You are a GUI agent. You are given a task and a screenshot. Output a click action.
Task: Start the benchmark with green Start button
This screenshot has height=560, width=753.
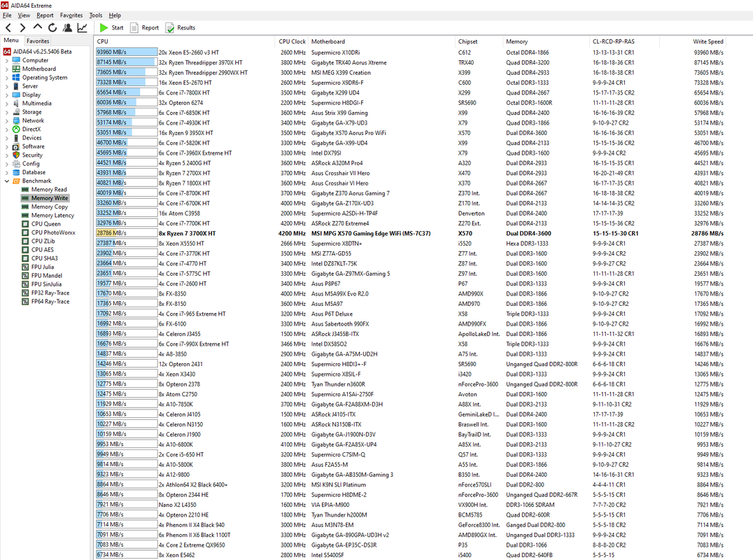111,28
